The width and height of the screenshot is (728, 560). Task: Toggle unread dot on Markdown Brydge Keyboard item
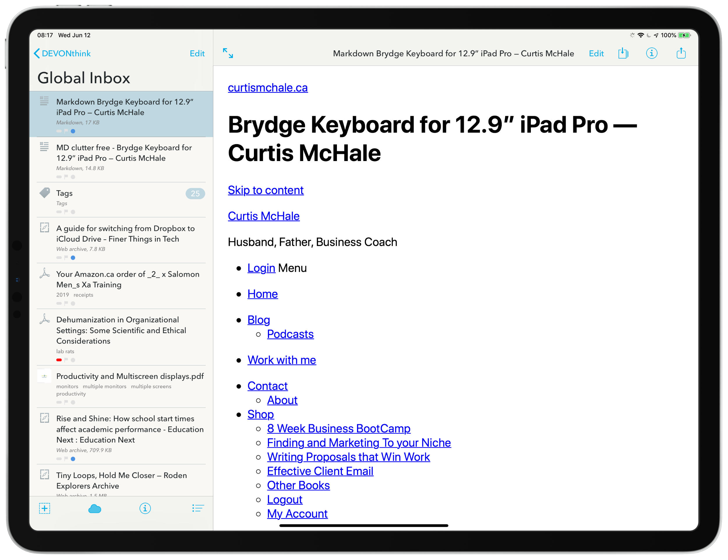coord(73,131)
